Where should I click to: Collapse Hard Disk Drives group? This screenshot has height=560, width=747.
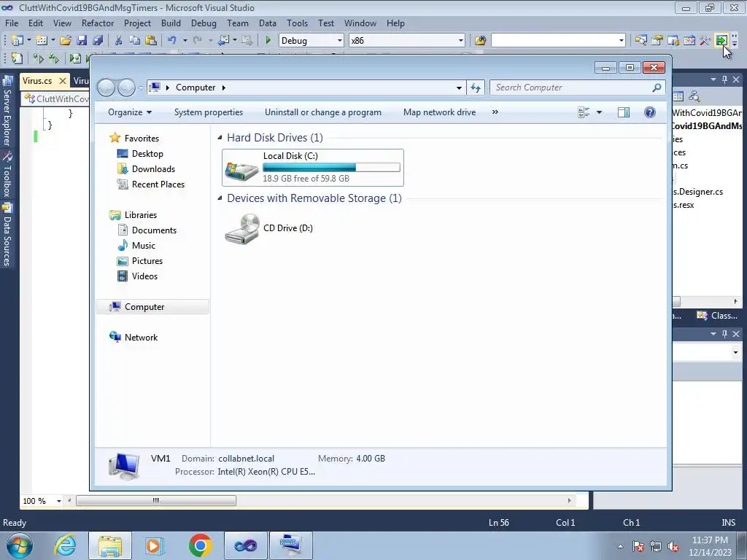click(x=220, y=138)
